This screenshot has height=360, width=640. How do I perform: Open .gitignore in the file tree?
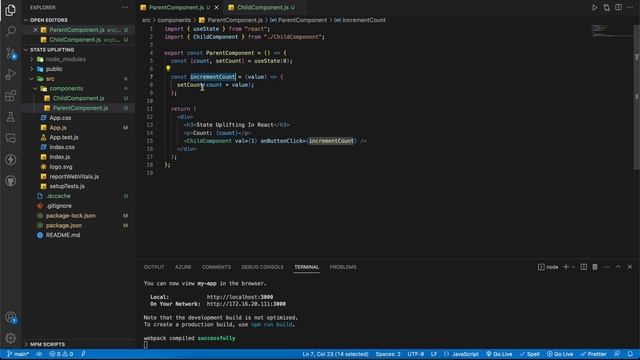point(58,206)
